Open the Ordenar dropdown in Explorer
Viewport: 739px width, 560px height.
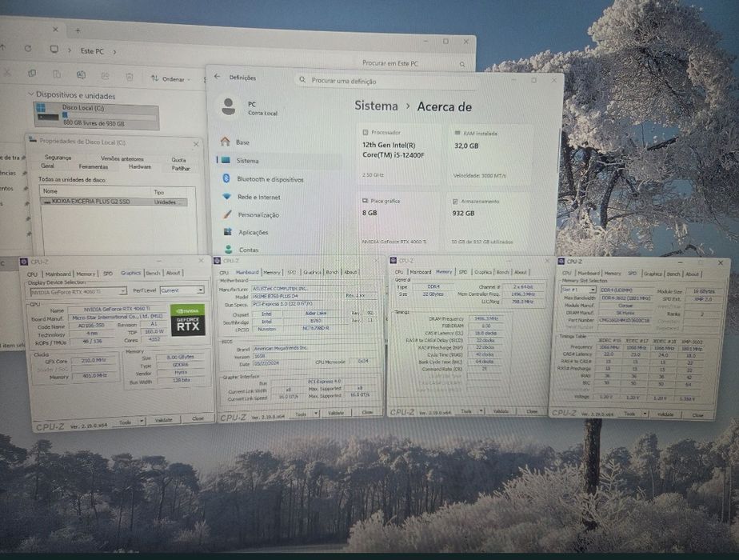[170, 78]
